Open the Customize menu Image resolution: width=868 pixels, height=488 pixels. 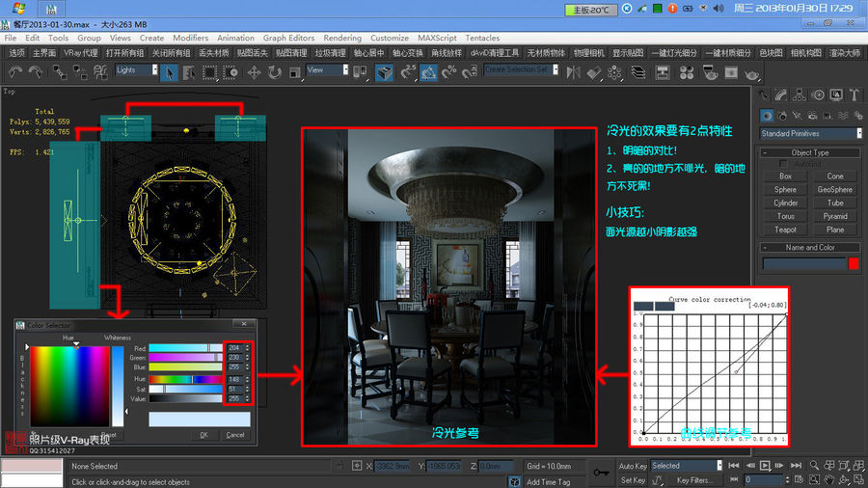click(390, 39)
